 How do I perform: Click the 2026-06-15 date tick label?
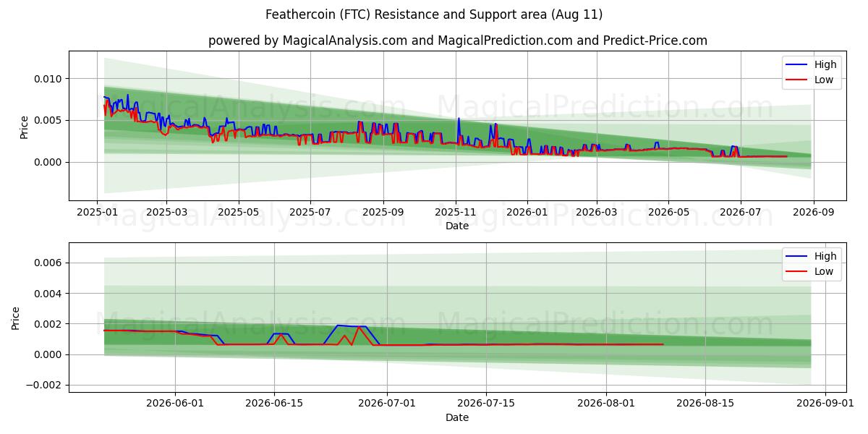pyautogui.click(x=274, y=404)
